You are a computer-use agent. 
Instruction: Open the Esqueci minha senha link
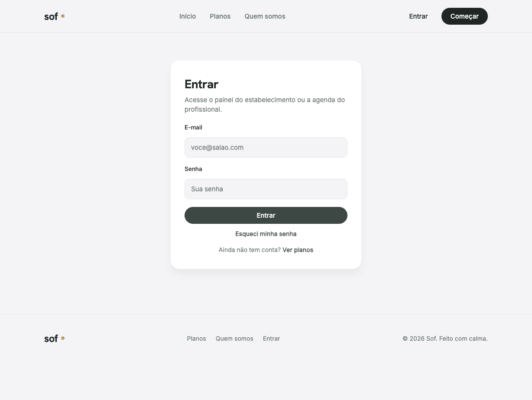pyautogui.click(x=266, y=234)
